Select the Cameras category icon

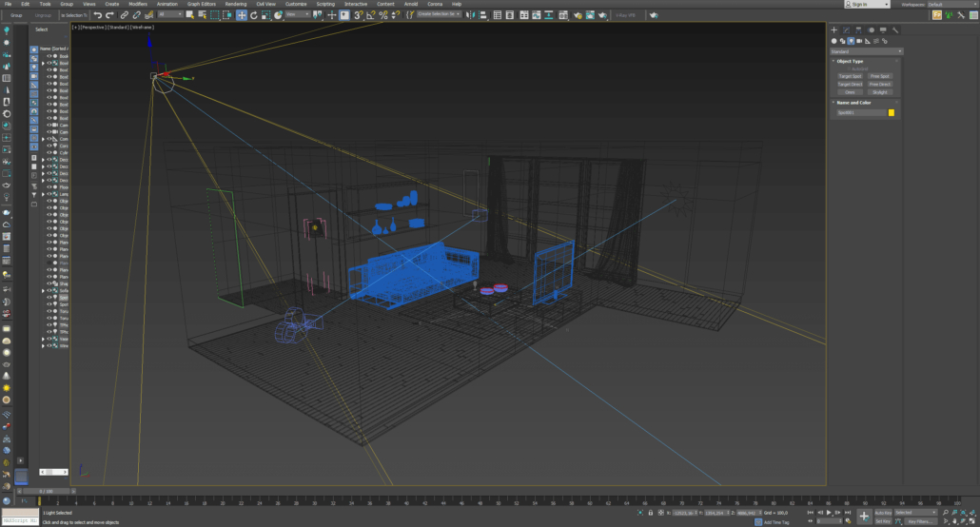859,41
